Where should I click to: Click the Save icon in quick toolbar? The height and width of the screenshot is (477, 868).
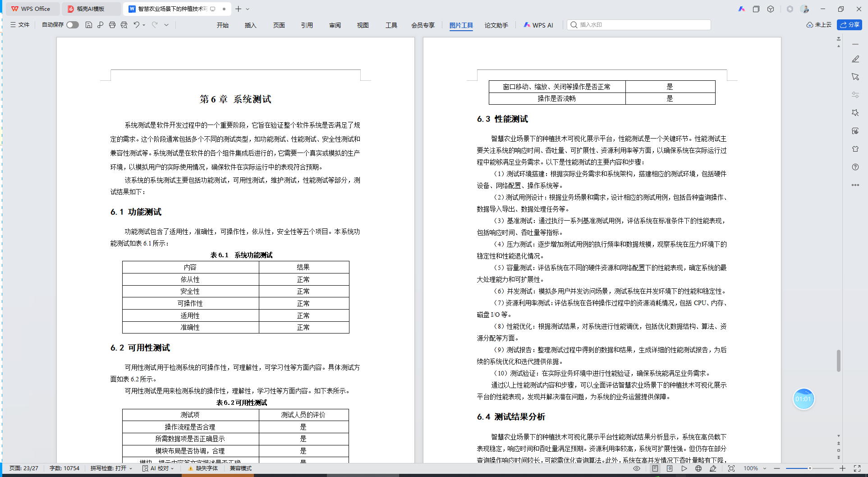click(x=89, y=25)
